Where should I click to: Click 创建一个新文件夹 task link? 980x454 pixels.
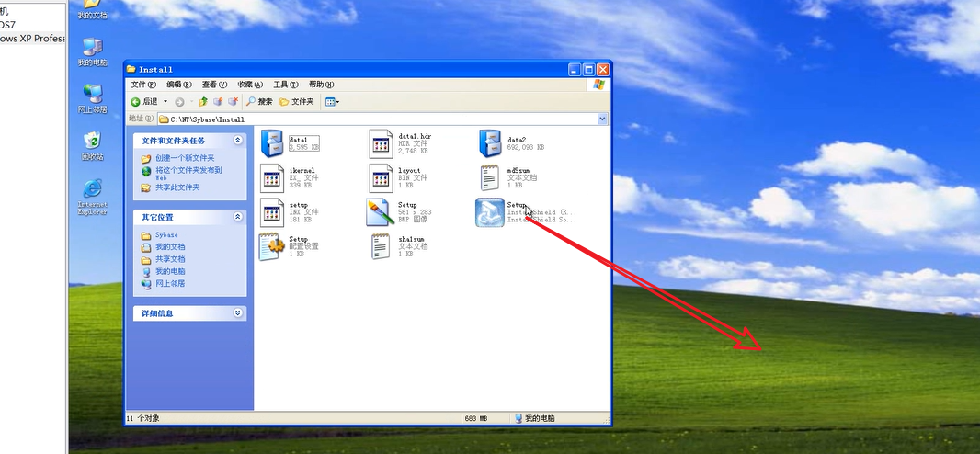(185, 158)
